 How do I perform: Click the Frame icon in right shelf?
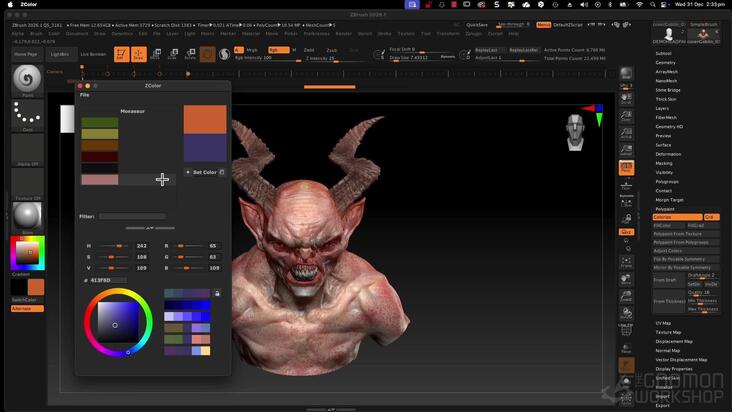click(x=626, y=262)
